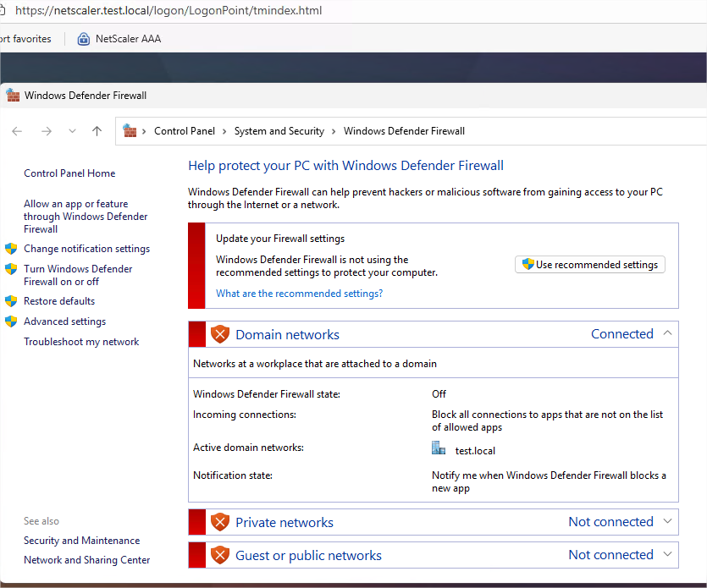Collapse Domain networks with the up chevron

[x=668, y=333]
